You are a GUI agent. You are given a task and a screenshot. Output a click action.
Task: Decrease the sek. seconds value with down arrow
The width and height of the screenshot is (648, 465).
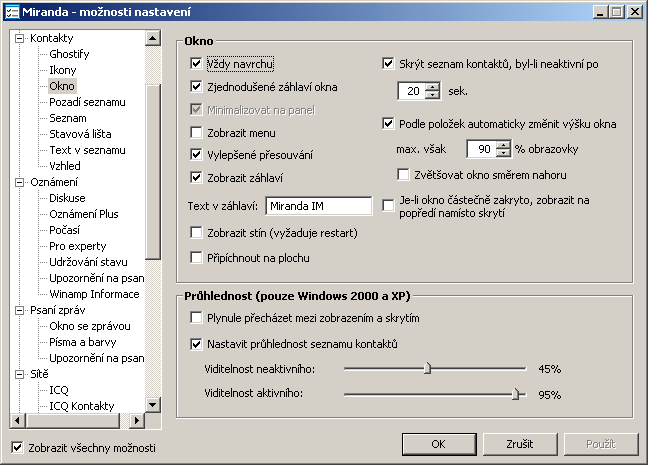432,95
